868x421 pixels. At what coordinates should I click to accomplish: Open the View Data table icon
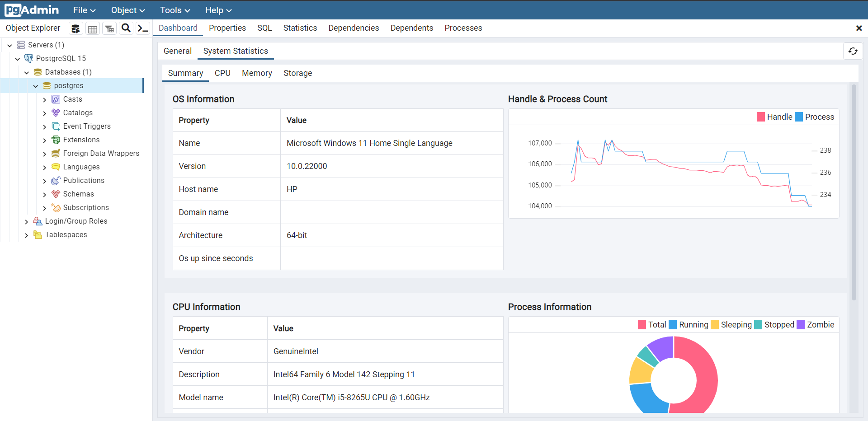[x=92, y=28]
